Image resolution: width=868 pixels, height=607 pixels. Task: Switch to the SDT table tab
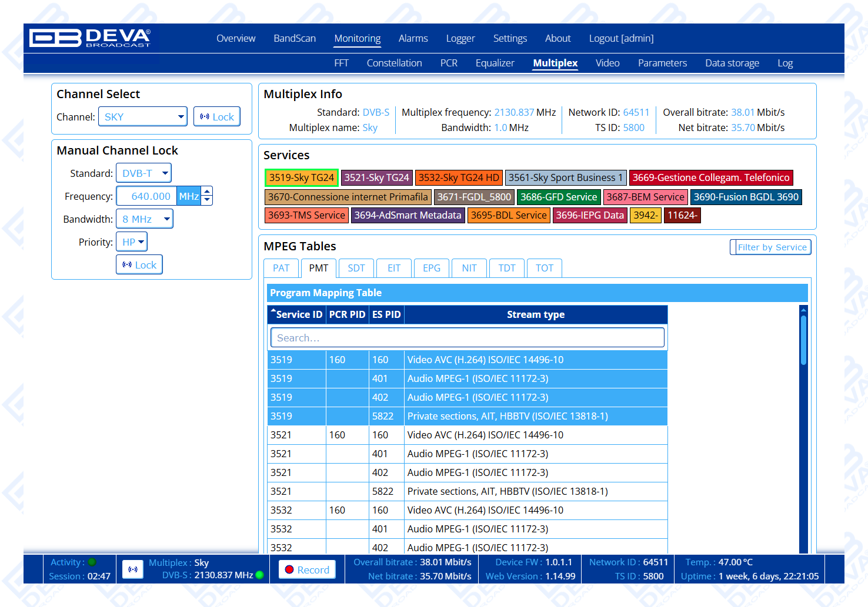click(356, 268)
